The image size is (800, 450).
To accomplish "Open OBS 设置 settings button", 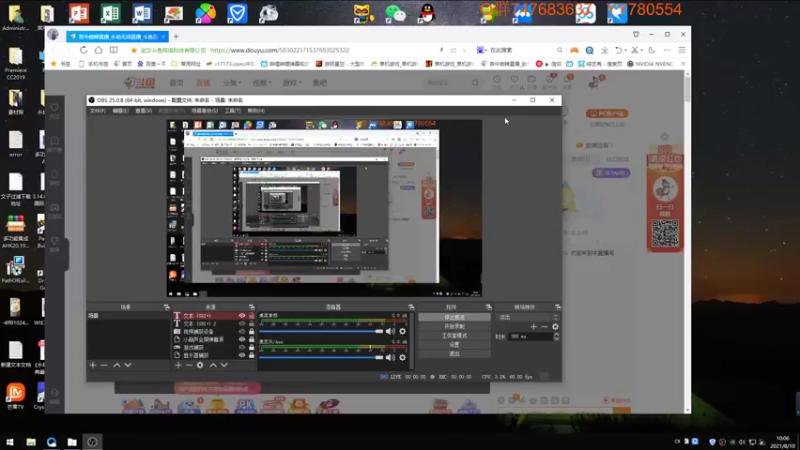I will [455, 344].
